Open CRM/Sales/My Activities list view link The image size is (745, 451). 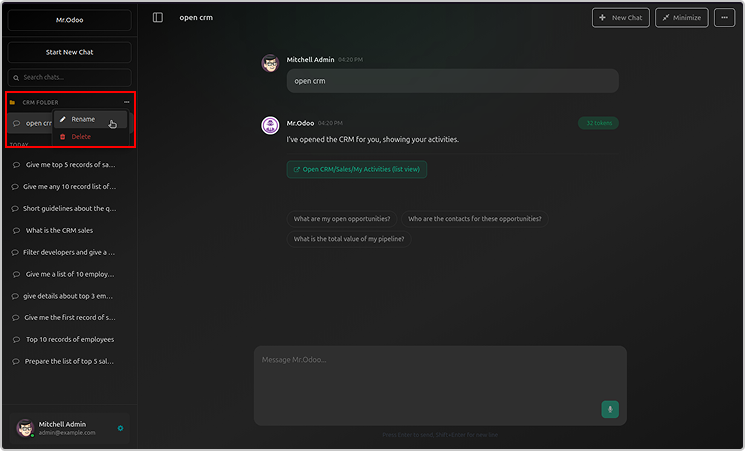tap(357, 170)
